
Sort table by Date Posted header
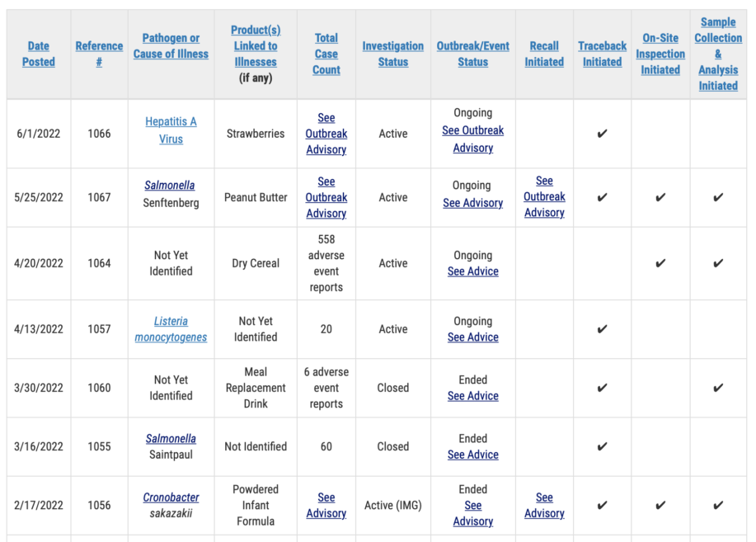38,54
